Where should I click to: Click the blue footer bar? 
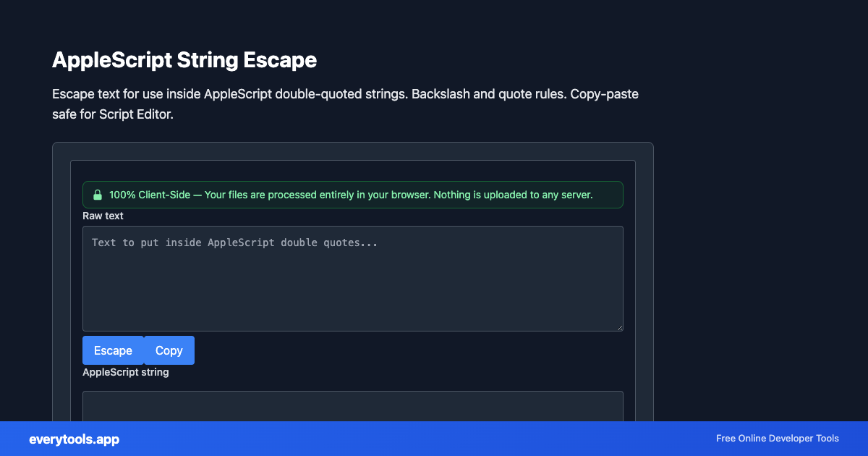click(x=434, y=439)
